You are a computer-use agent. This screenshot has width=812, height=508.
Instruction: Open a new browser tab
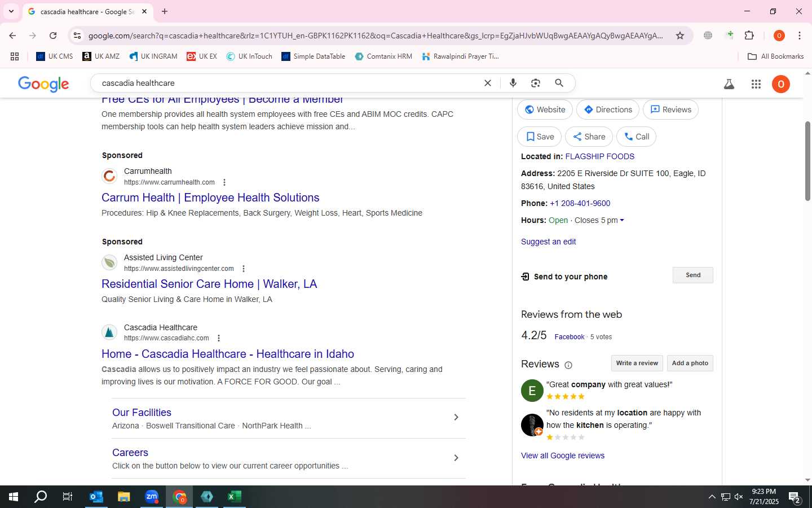point(165,11)
